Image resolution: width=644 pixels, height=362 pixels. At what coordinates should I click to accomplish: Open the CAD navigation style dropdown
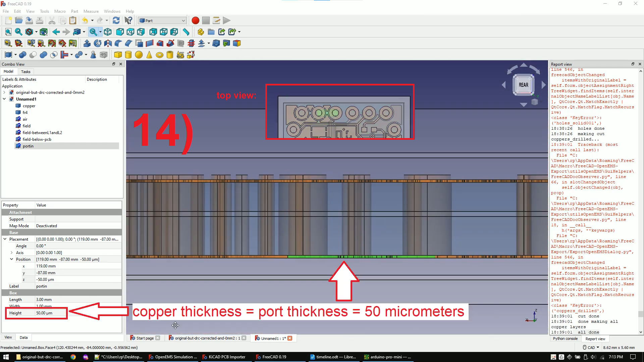[x=591, y=348]
